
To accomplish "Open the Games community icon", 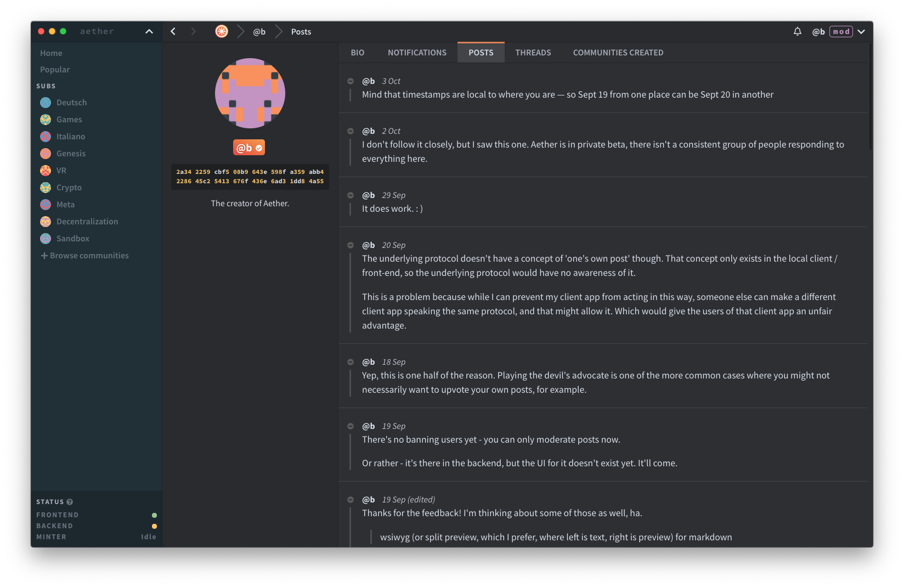I will (x=46, y=120).
